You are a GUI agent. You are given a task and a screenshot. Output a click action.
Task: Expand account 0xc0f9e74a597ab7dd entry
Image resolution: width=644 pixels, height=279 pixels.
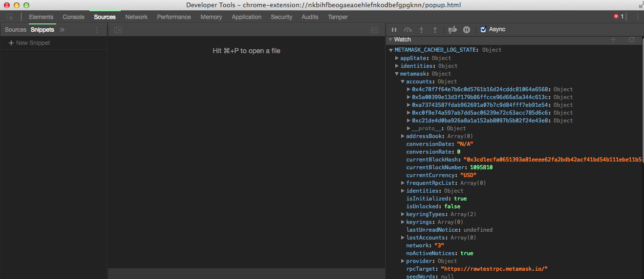pyautogui.click(x=408, y=113)
